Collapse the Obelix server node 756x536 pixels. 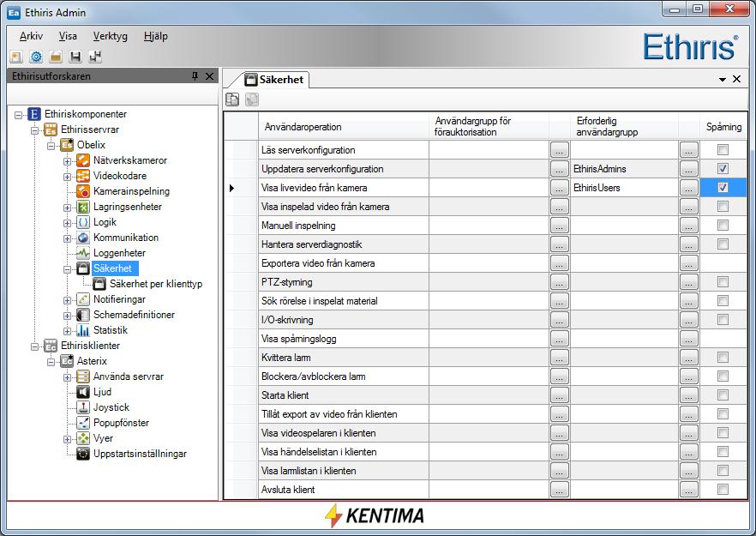(51, 146)
